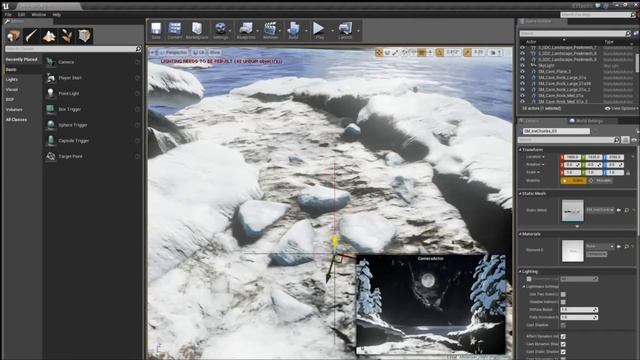Viewport: 640px width, 360px height.
Task: Click the Lit view mode button
Action: click(199, 52)
